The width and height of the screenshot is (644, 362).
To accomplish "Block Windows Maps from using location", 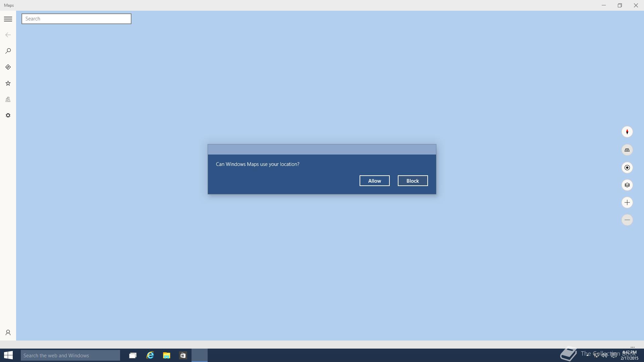I will (413, 181).
